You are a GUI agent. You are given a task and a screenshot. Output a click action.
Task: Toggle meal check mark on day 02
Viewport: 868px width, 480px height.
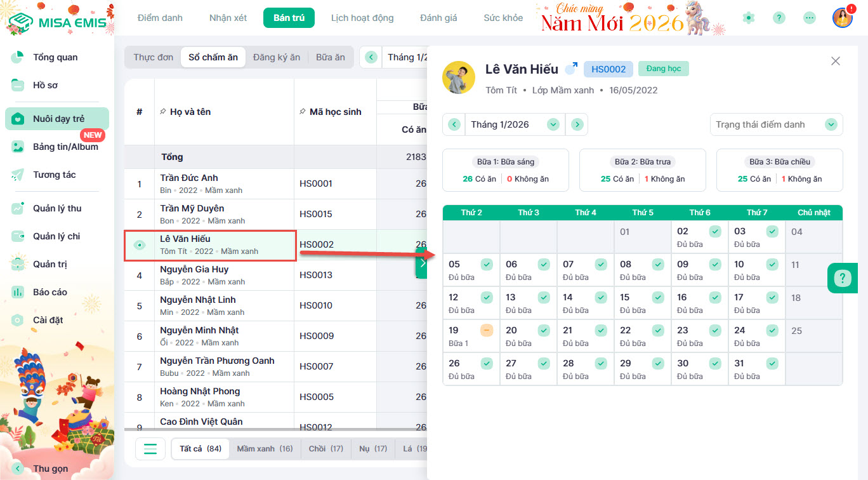[x=715, y=231]
